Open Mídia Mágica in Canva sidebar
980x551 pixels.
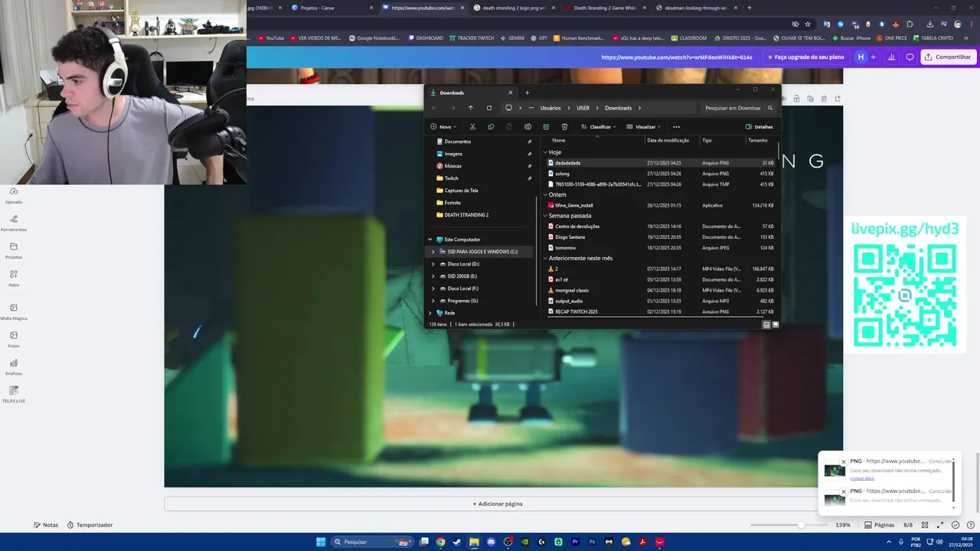[x=14, y=311]
